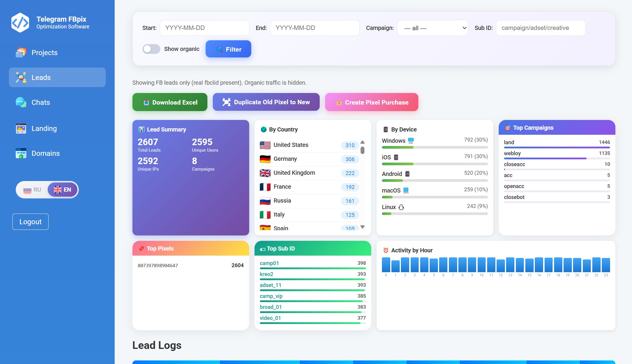
Task: Click the By Device phone icon
Action: click(385, 129)
